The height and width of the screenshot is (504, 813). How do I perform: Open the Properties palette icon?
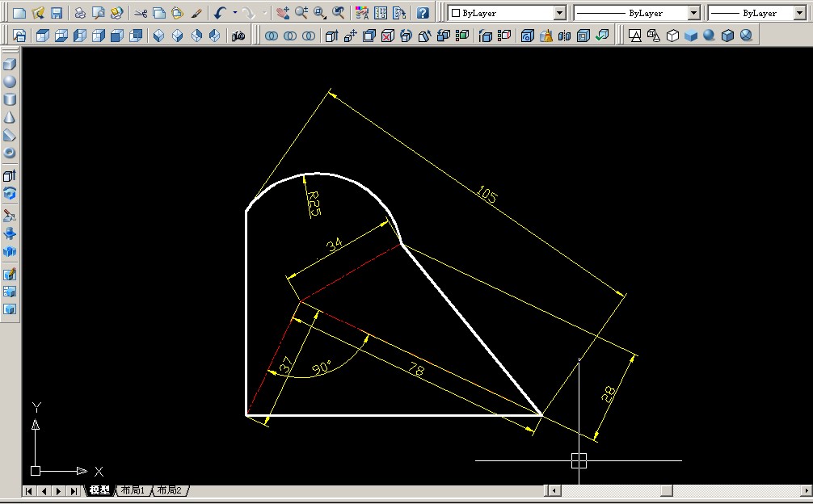362,13
